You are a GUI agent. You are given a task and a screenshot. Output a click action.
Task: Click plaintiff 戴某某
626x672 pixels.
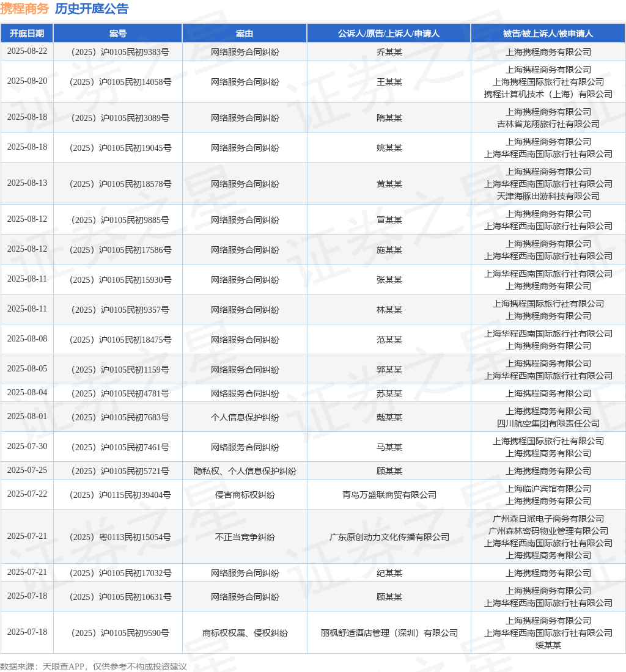tap(389, 418)
